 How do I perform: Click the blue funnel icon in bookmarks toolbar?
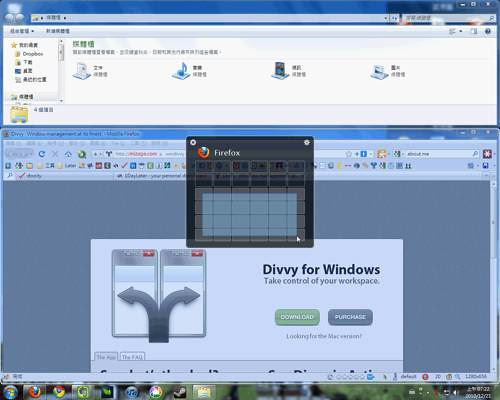click(374, 165)
